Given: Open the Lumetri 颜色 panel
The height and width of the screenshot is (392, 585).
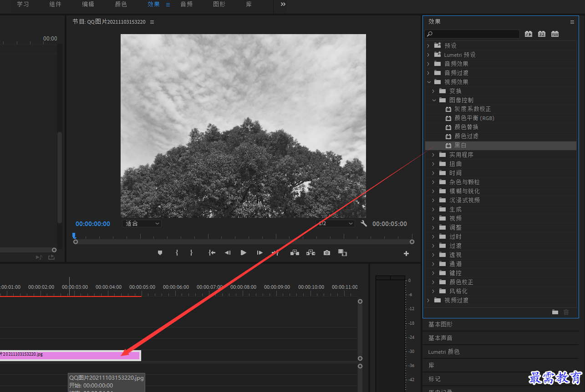Looking at the screenshot, I should pos(444,352).
